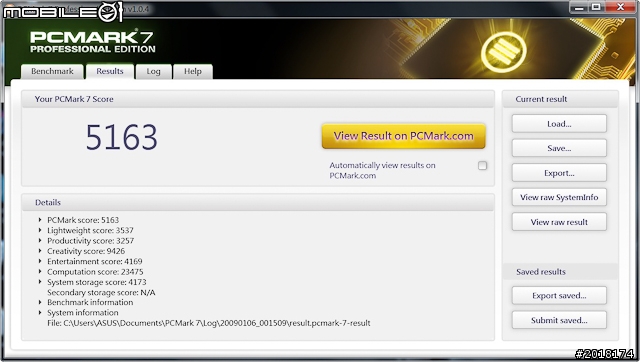Click View Result on PCMark.com button
This screenshot has height=362, width=640.
[404, 136]
